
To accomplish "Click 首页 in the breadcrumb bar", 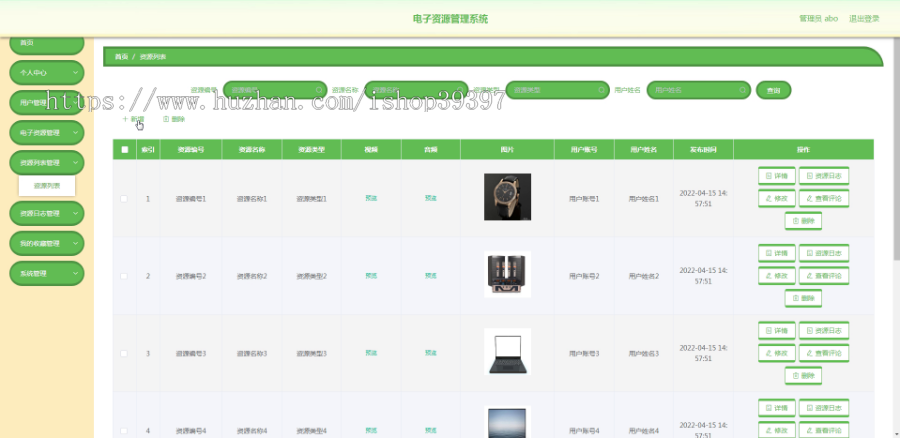I will [121, 57].
